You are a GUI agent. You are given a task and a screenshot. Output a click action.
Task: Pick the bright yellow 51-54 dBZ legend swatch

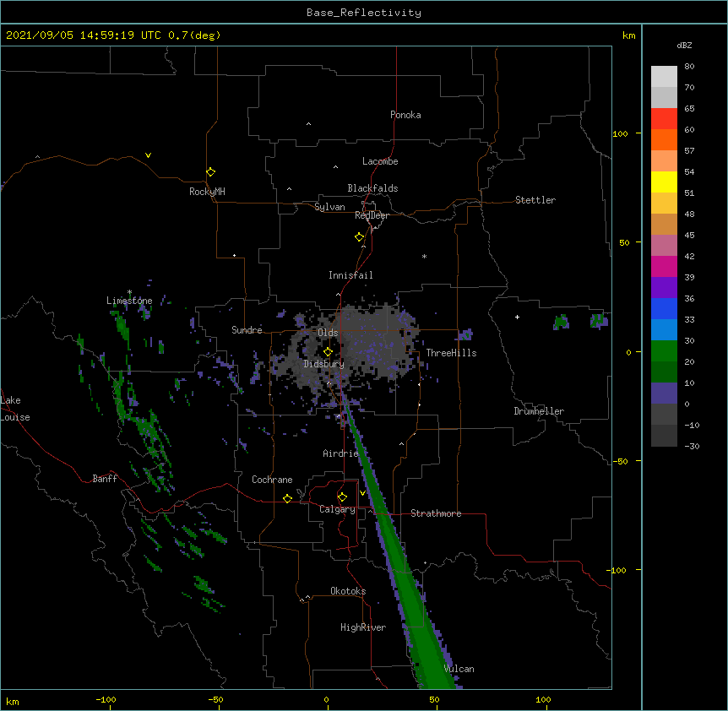[x=664, y=182]
